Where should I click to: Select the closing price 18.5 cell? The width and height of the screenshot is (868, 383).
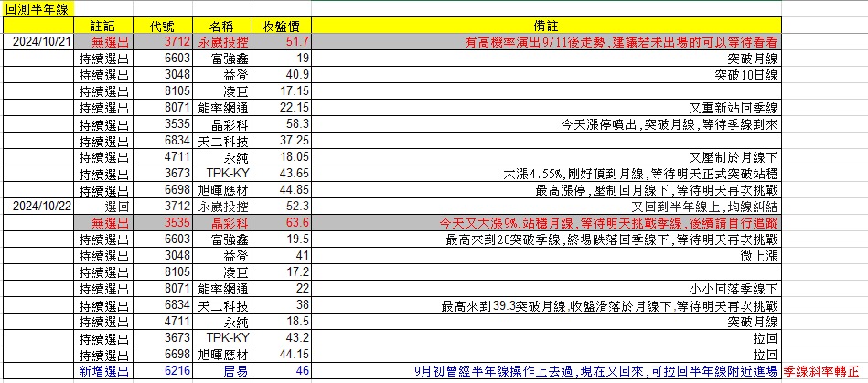click(282, 322)
